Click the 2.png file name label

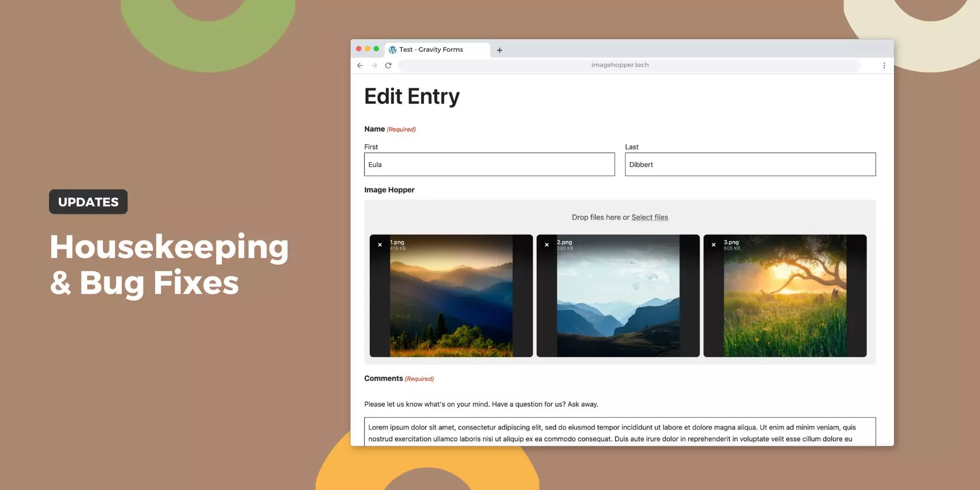click(x=565, y=242)
